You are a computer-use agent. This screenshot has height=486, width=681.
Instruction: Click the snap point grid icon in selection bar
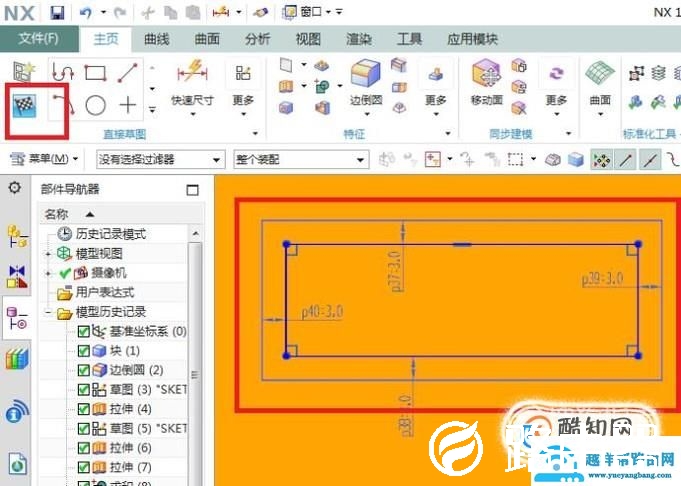tap(601, 160)
